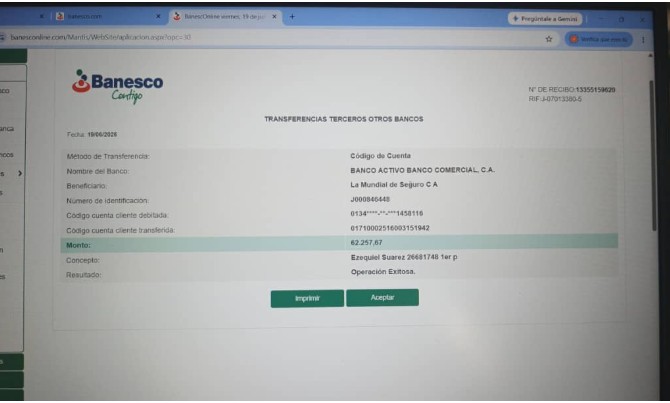Image resolution: width=670 pixels, height=403 pixels.
Task: Click the browser profile verification chip
Action: pyautogui.click(x=599, y=39)
